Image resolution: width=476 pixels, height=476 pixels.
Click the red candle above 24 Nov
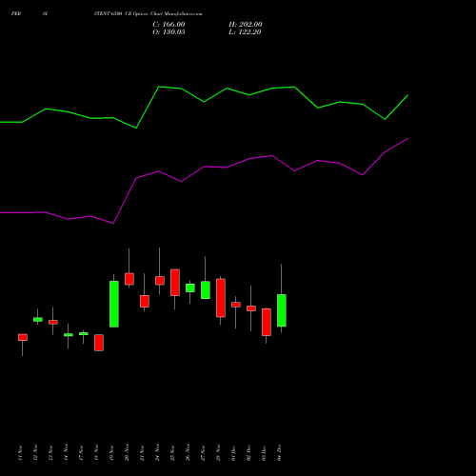pos(160,281)
